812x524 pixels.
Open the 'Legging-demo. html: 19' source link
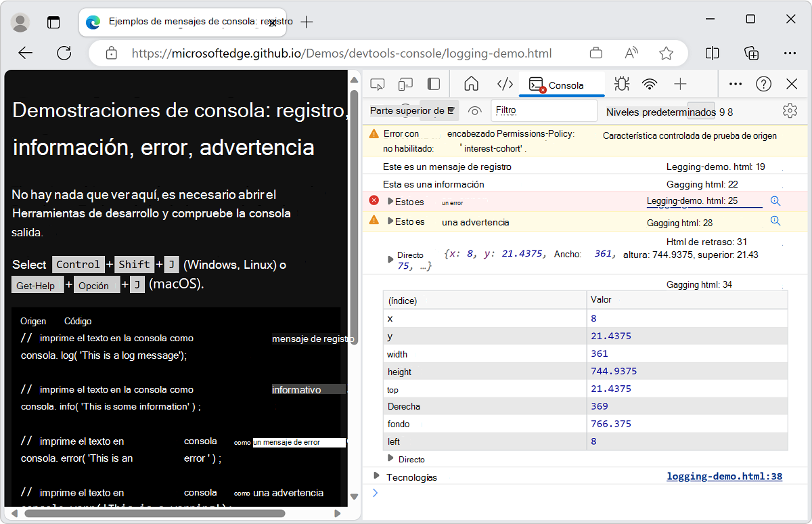[x=715, y=167]
